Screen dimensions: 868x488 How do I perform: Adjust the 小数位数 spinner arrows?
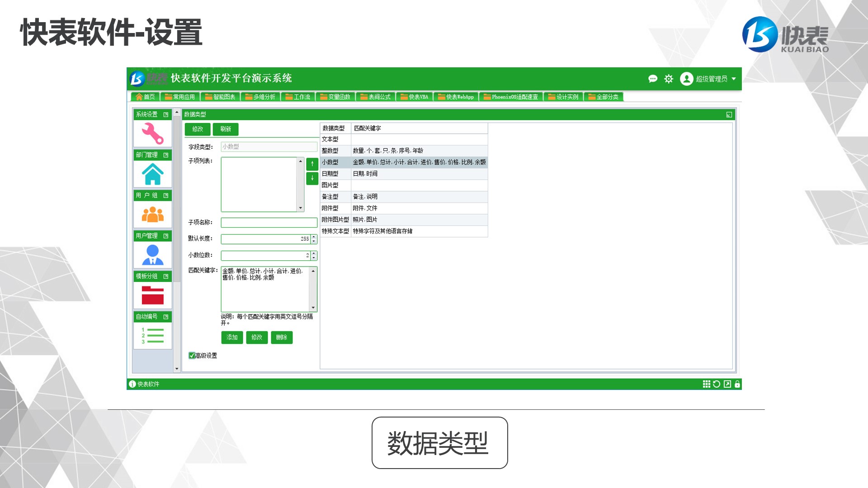(x=314, y=256)
